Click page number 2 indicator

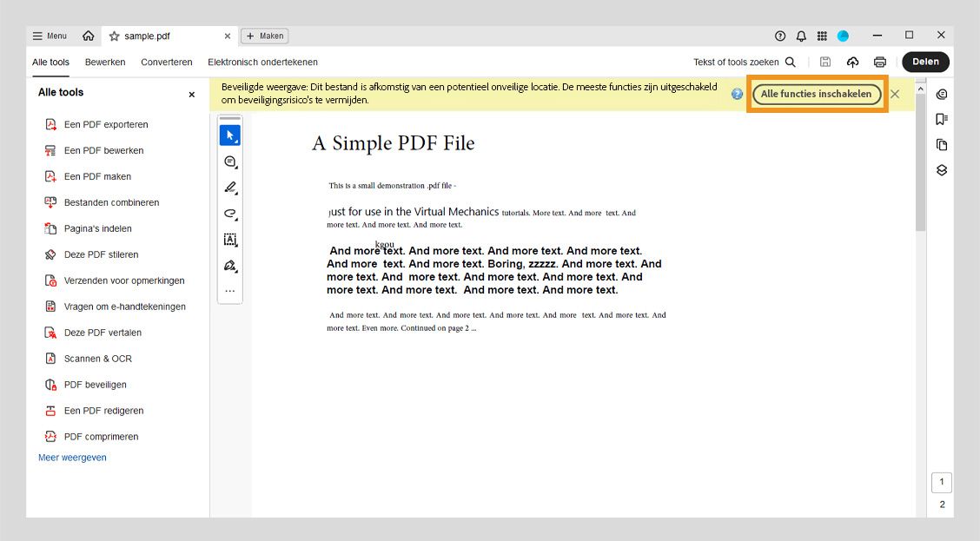[942, 505]
